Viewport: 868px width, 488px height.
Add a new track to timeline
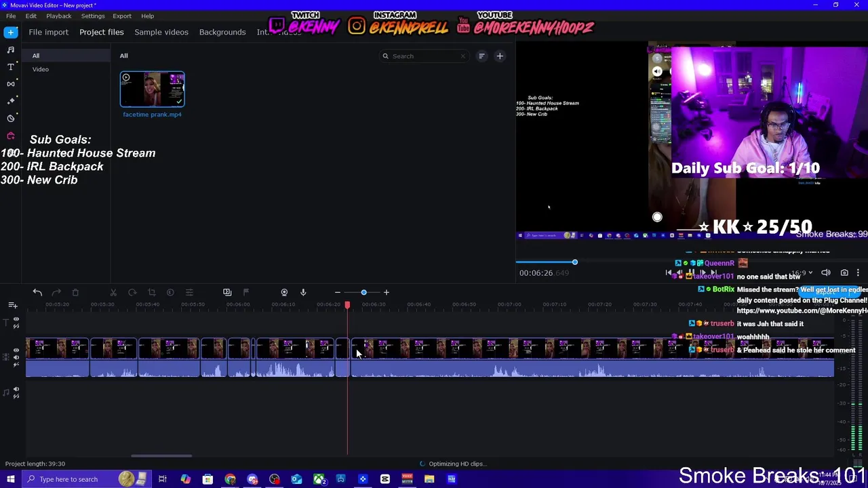[x=13, y=305]
